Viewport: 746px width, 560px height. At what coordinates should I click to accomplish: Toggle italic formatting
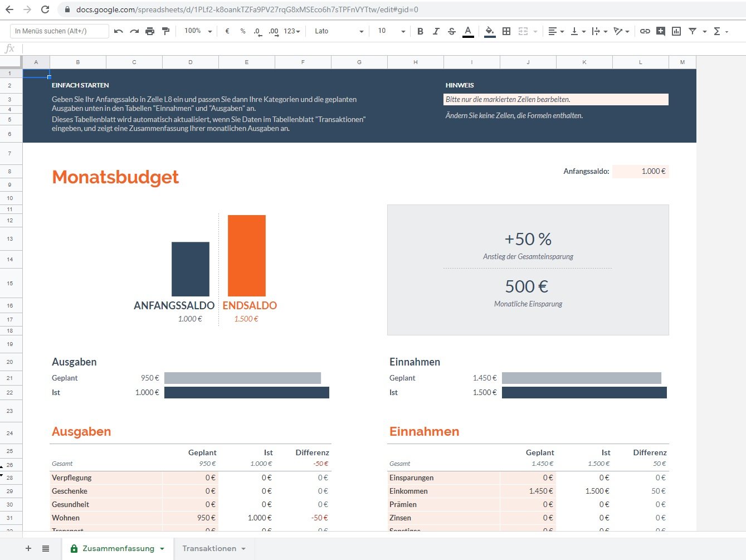point(436,31)
